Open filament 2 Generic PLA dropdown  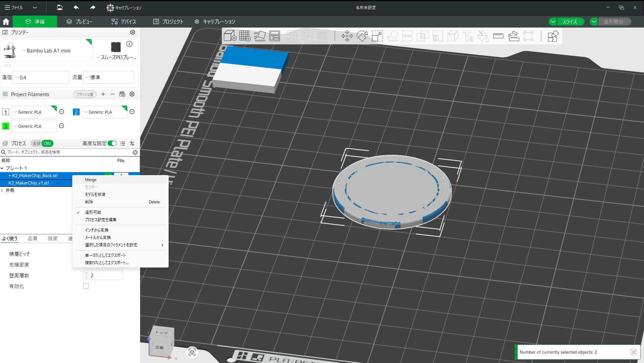[104, 112]
